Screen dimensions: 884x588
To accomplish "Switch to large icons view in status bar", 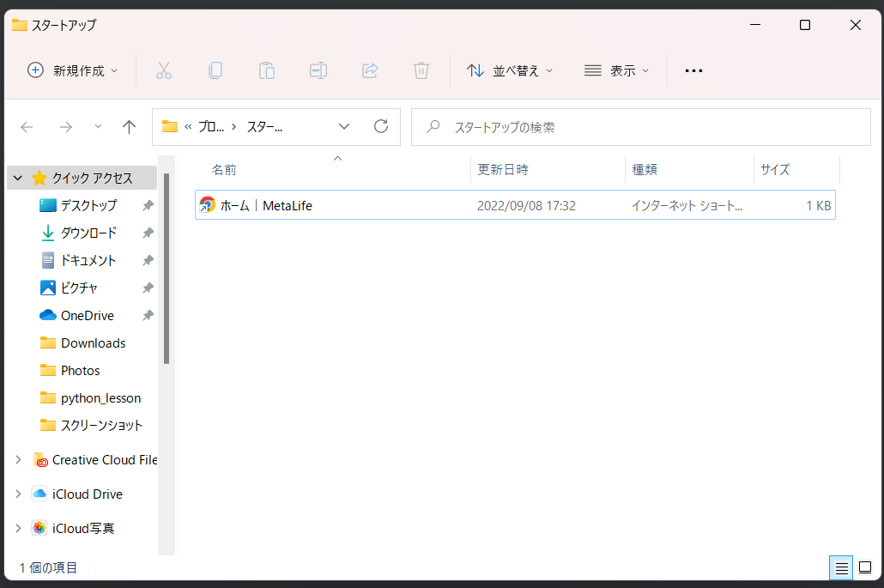I will point(865,567).
